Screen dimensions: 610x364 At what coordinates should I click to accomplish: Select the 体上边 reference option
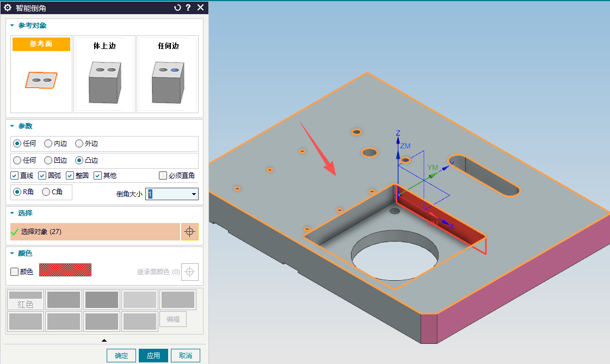(x=104, y=74)
